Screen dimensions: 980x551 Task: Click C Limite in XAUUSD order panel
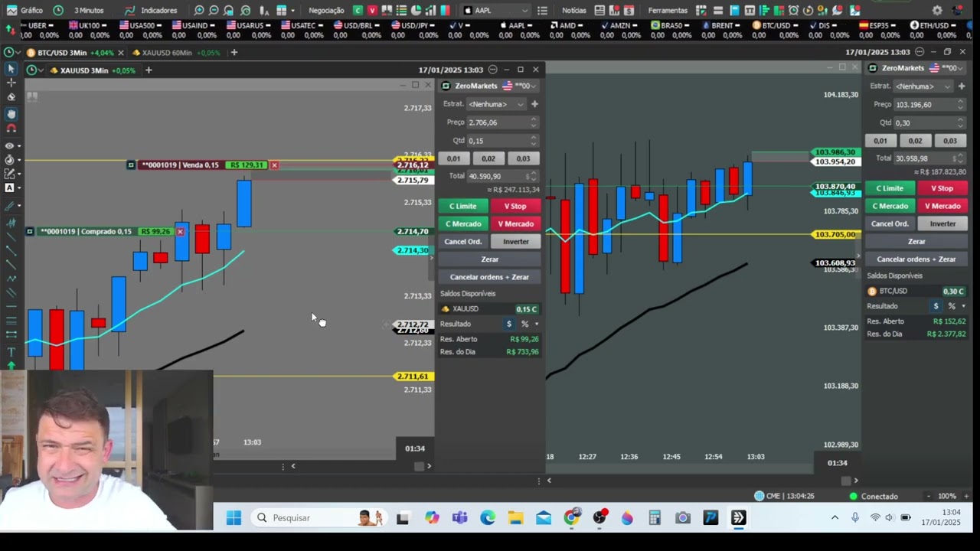463,206
